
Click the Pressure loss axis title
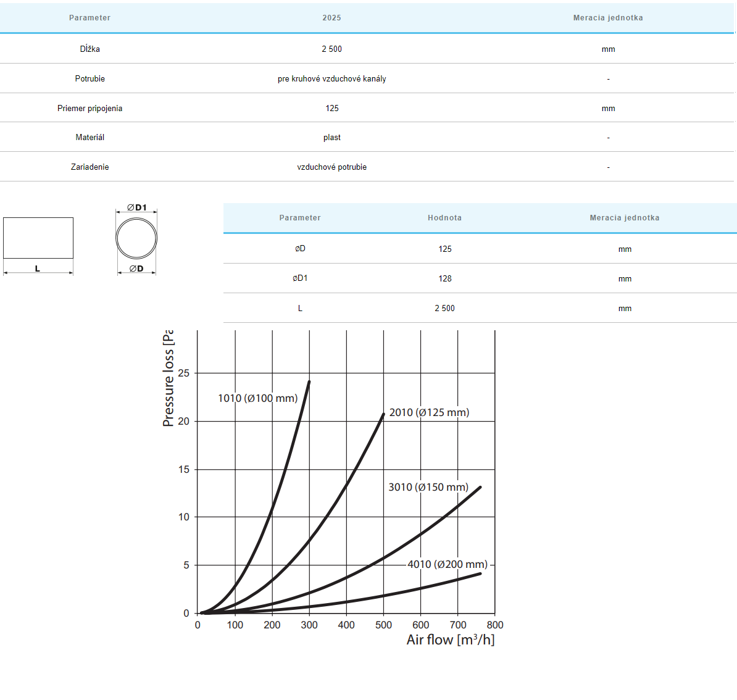tap(168, 378)
